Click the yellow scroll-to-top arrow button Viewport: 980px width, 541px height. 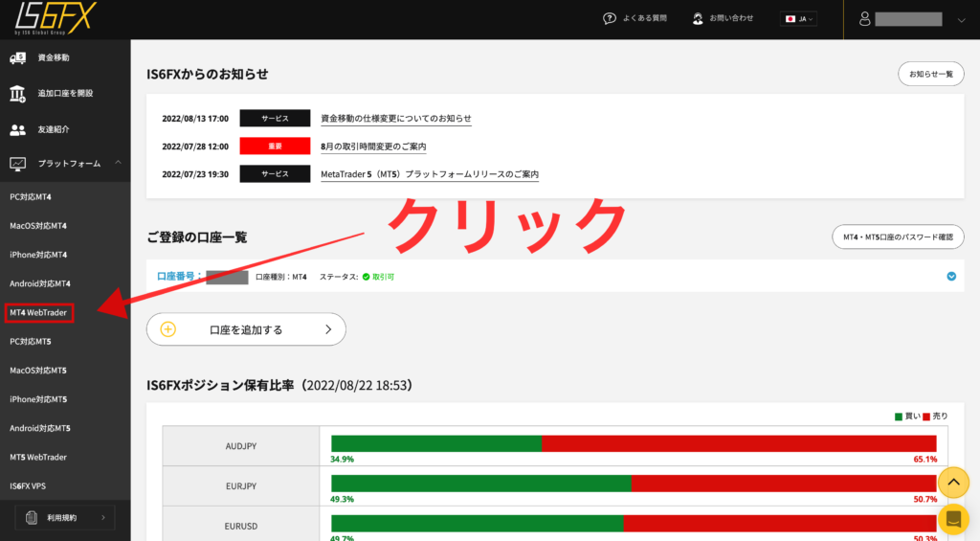(953, 483)
